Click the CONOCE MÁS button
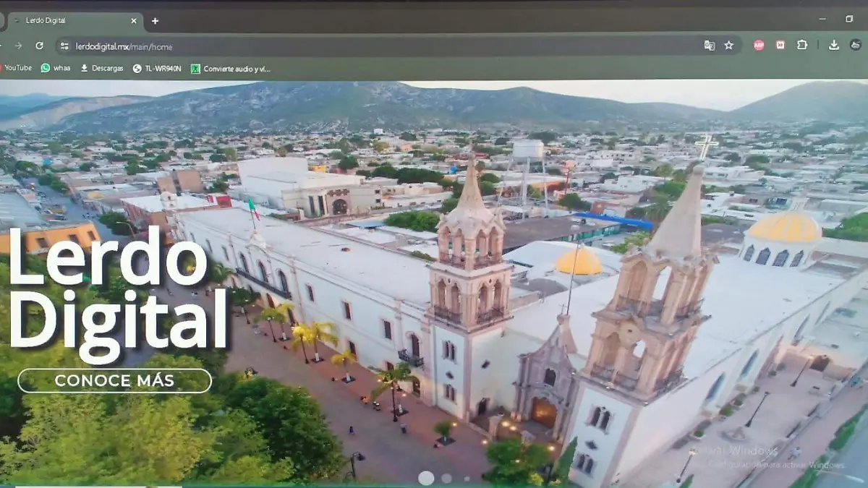This screenshot has height=488, width=868. pyautogui.click(x=114, y=381)
